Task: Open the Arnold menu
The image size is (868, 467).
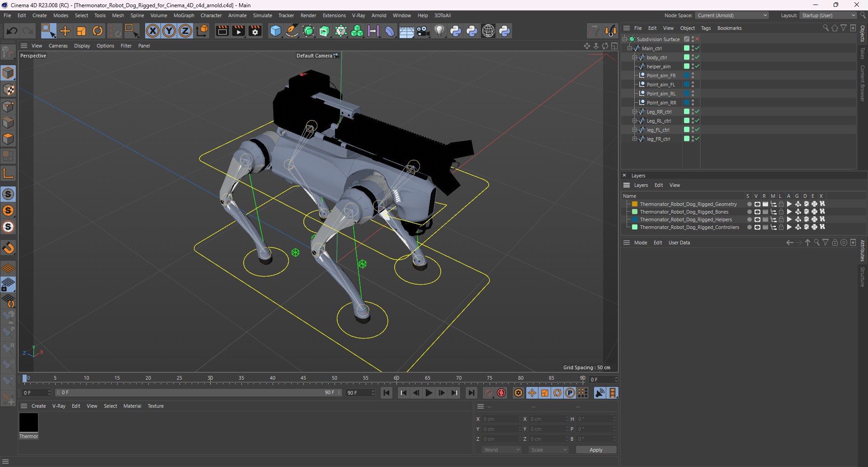Action: coord(379,15)
